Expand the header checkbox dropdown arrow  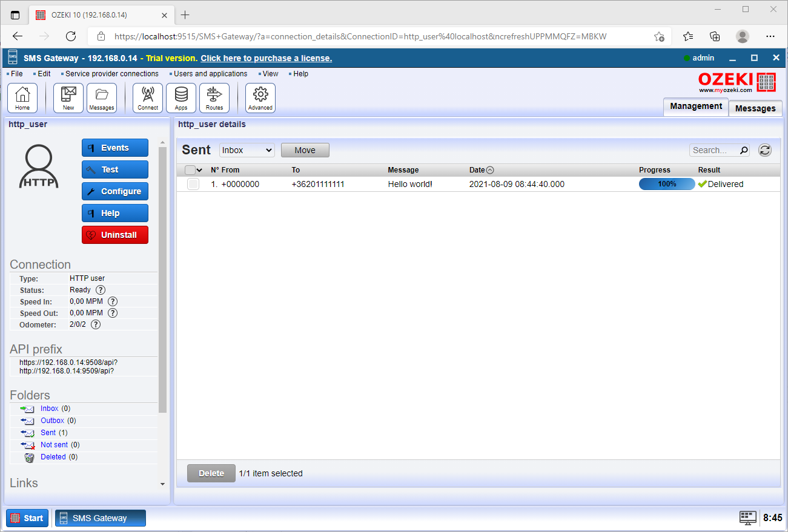(199, 170)
